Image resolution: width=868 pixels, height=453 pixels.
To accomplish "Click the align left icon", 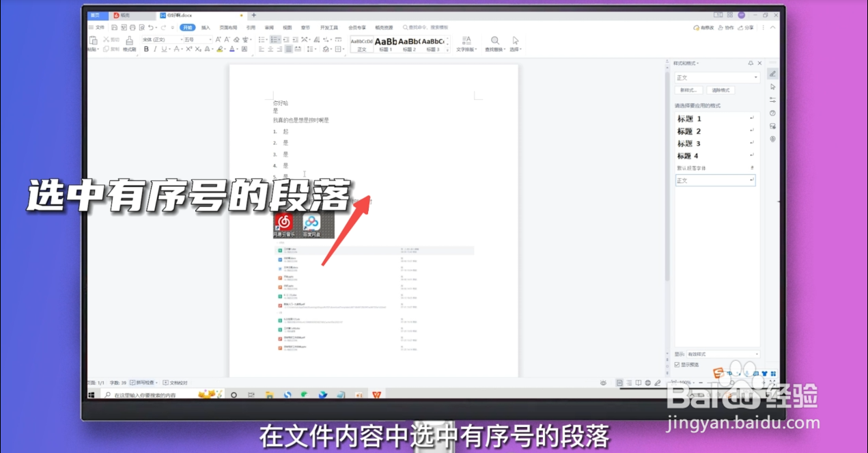I will click(x=261, y=49).
